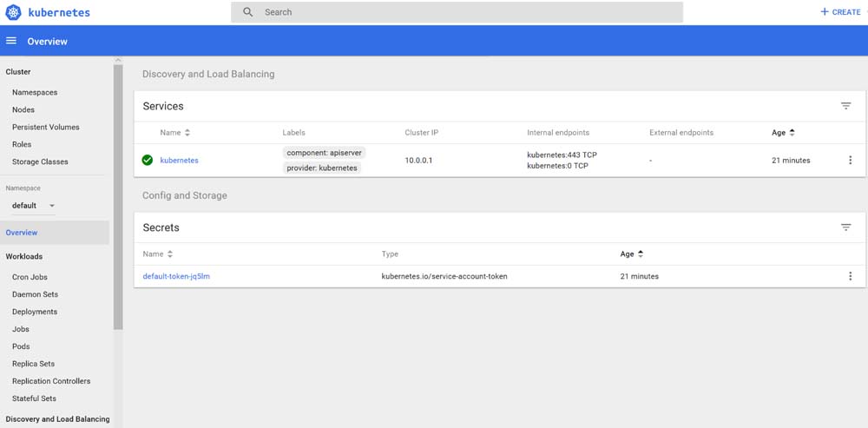868x428 pixels.
Task: Open Pods from Workloads menu
Action: 21,346
